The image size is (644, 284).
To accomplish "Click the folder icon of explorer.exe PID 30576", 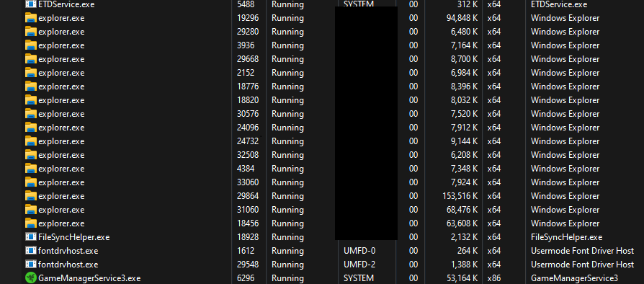I will pyautogui.click(x=31, y=114).
